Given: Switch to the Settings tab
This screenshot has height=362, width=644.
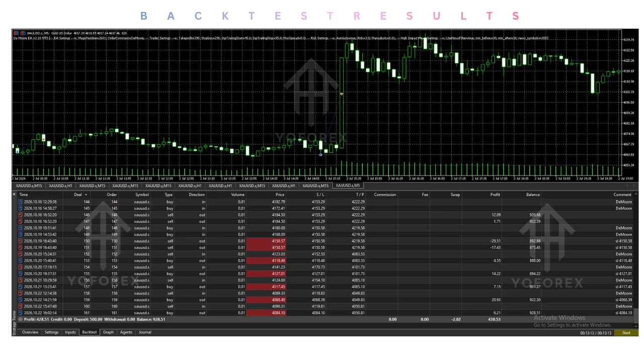Looking at the screenshot, I should [51, 332].
